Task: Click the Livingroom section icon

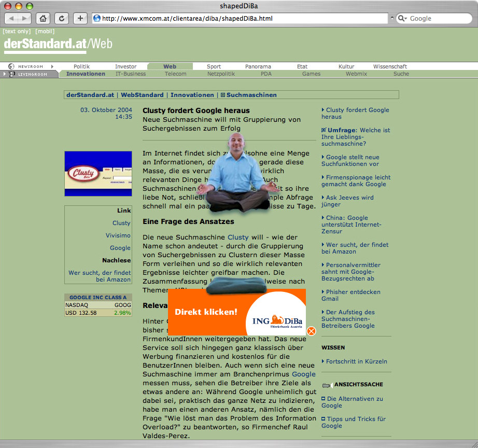Action: pyautogui.click(x=12, y=74)
